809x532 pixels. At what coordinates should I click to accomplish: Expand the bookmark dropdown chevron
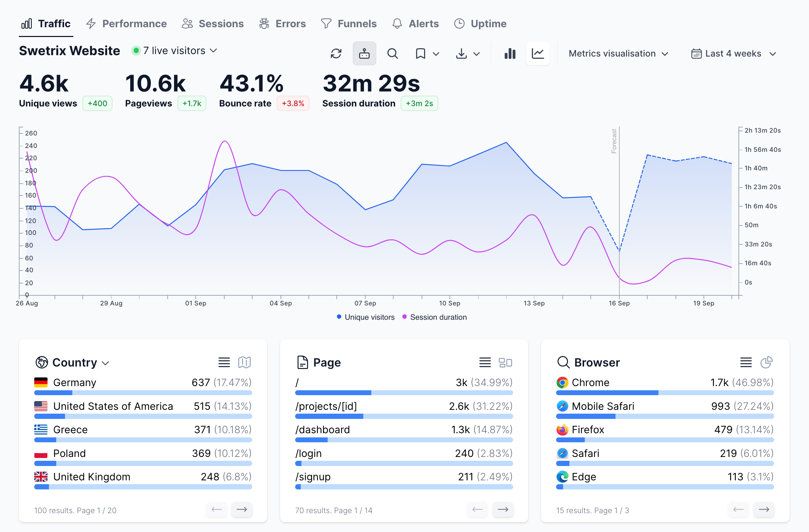(436, 54)
